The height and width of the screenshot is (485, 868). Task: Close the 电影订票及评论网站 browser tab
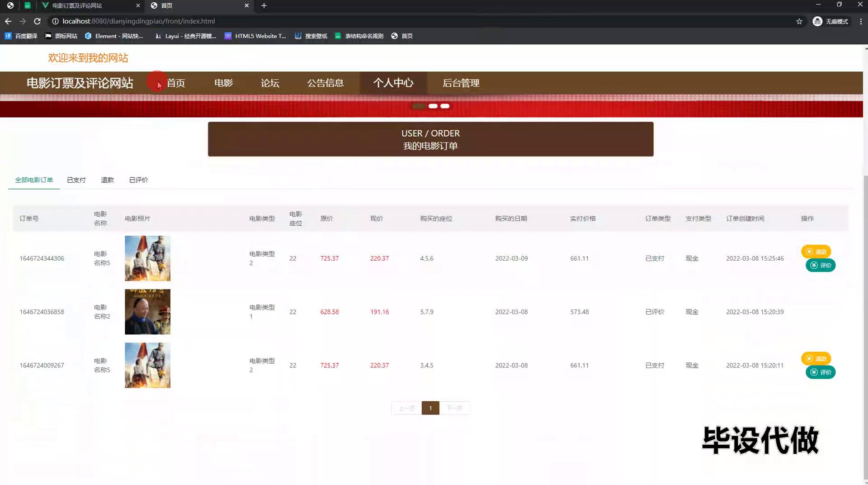138,5
